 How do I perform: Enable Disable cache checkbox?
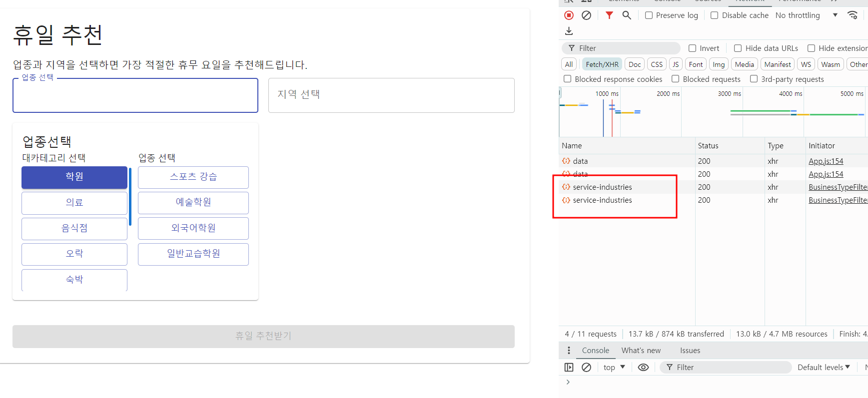[x=715, y=15]
